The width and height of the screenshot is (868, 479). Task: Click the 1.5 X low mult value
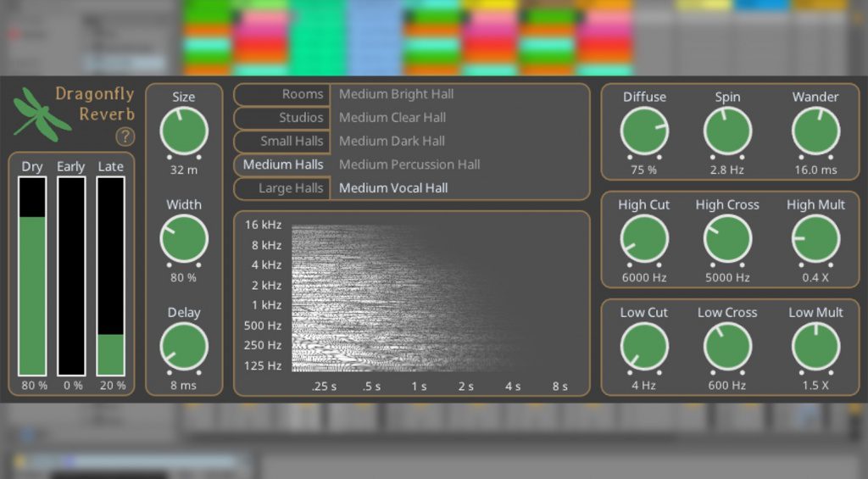tap(815, 386)
